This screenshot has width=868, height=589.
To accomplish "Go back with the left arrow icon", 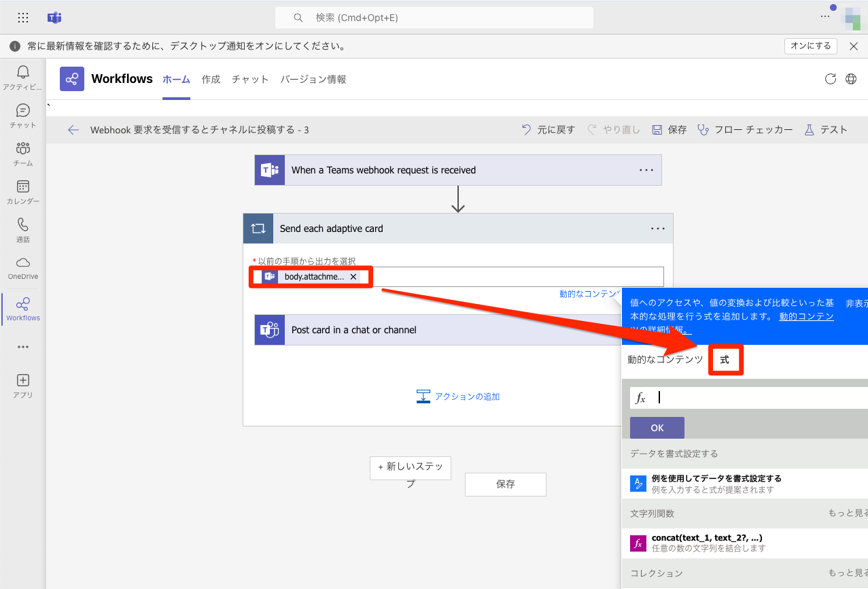I will pos(73,130).
